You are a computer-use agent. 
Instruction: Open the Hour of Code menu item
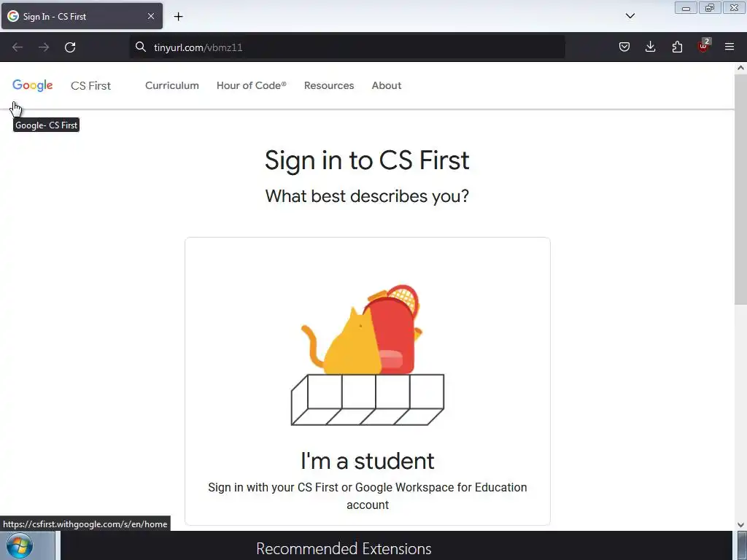pyautogui.click(x=251, y=86)
